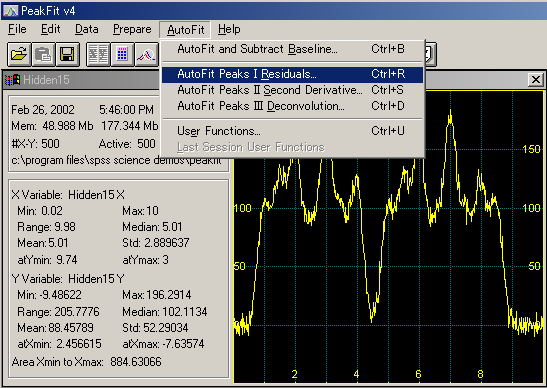Select AutoFit Peaks II Second Derivative
This screenshot has height=388, width=547.
tap(292, 90)
